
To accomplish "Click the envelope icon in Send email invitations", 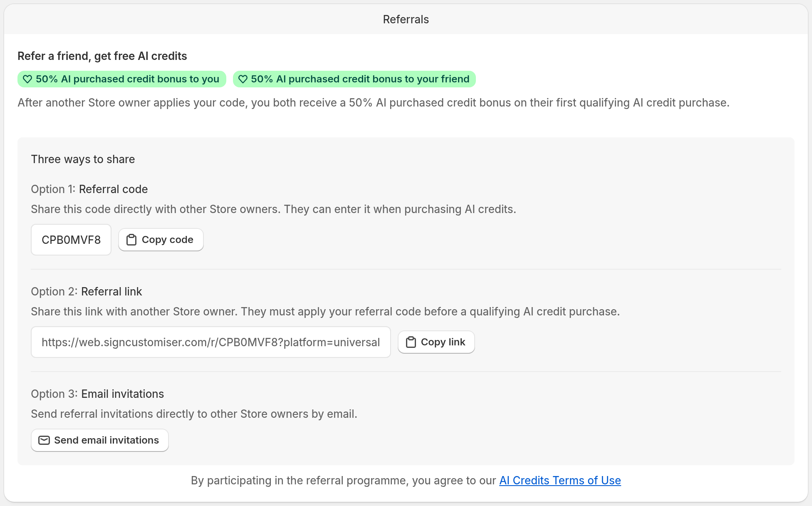I will (x=44, y=440).
